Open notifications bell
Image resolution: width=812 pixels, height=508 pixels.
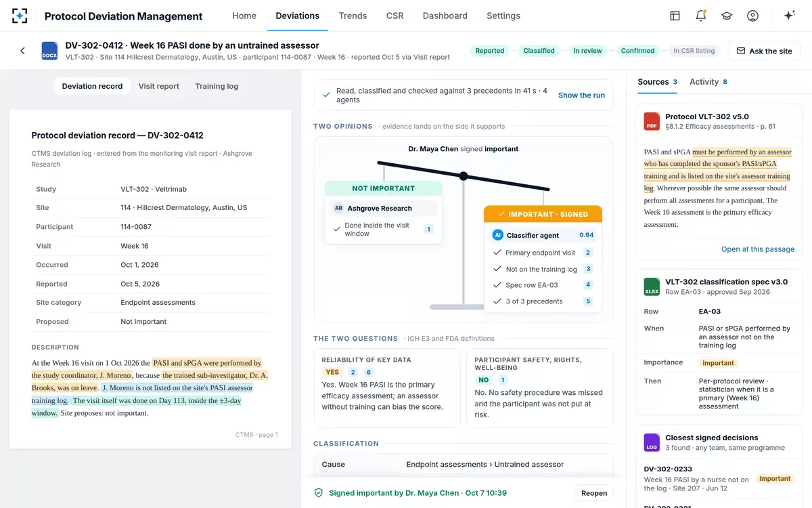tap(701, 16)
